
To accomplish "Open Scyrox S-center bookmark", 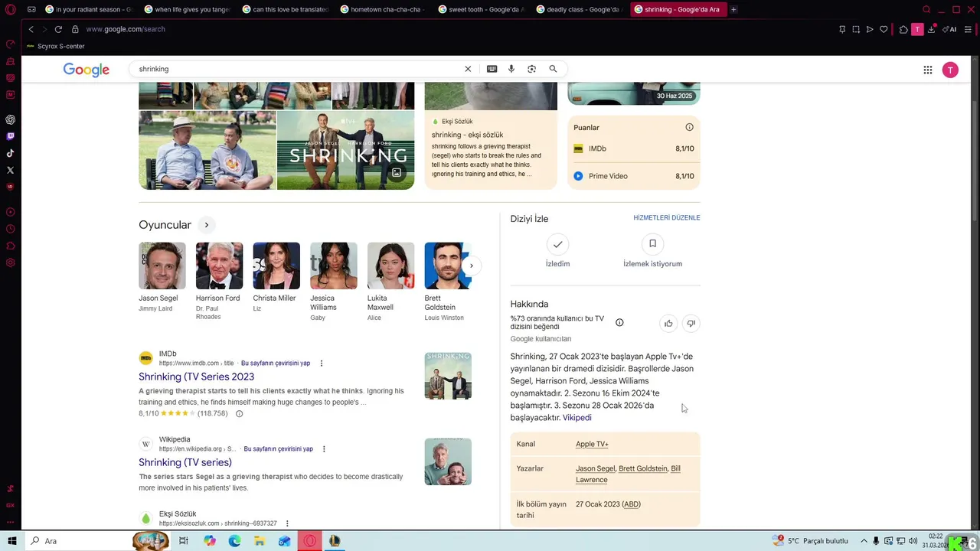I will point(55,46).
